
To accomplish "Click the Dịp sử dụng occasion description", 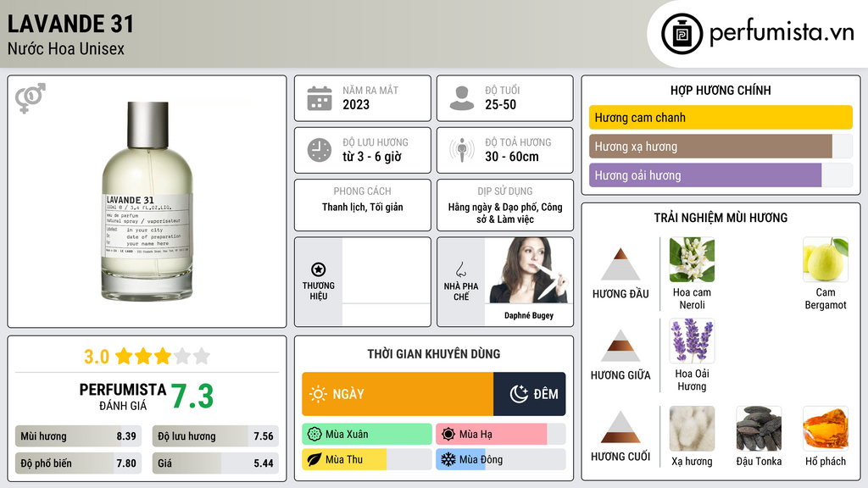I will click(505, 213).
